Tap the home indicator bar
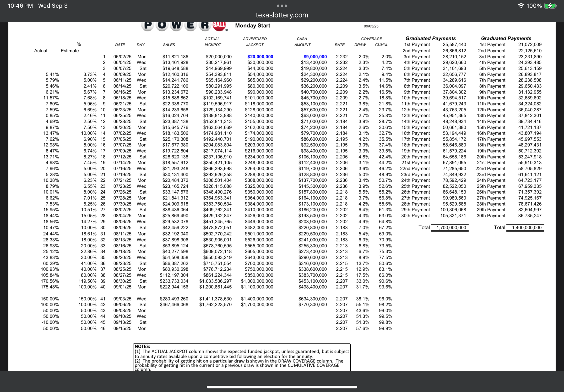 click(x=282, y=387)
